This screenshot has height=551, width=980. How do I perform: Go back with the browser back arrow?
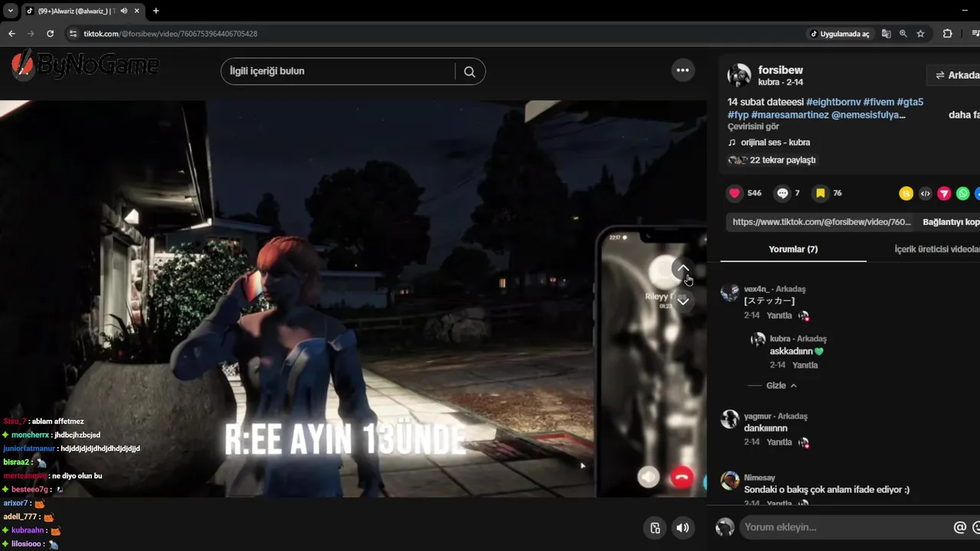(11, 34)
